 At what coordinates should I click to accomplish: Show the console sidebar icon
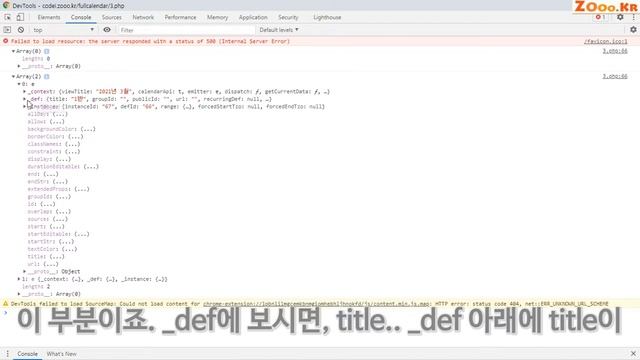point(7,30)
